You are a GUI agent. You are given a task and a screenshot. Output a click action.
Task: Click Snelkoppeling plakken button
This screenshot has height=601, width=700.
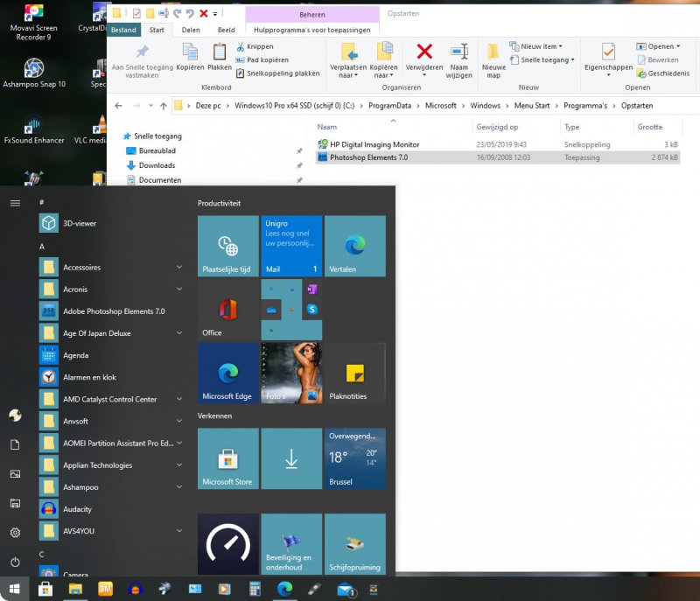click(282, 73)
